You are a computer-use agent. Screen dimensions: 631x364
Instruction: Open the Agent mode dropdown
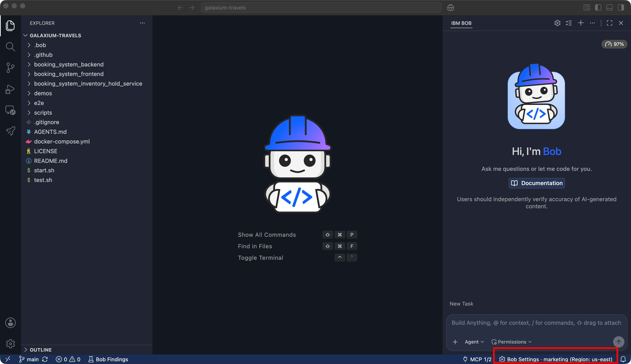[x=474, y=342]
